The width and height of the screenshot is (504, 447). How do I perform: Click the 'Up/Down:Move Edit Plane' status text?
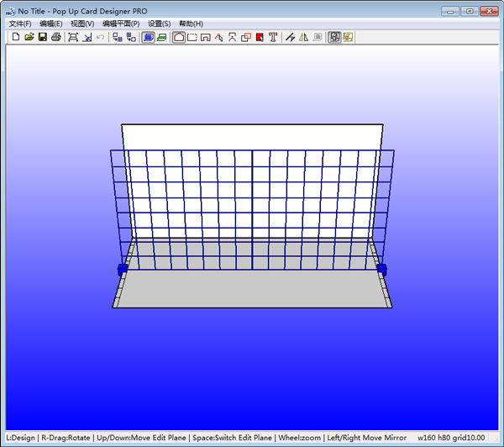[141, 438]
